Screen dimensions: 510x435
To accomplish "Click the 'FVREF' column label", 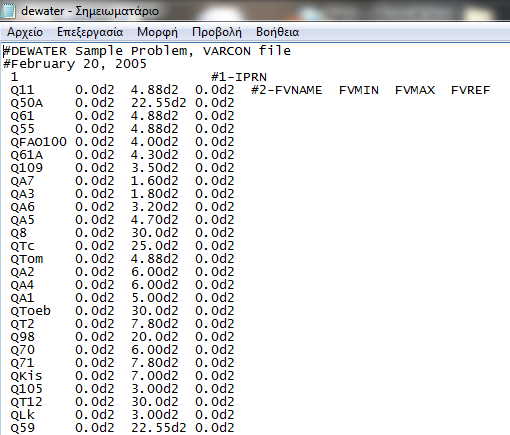I will coord(471,90).
